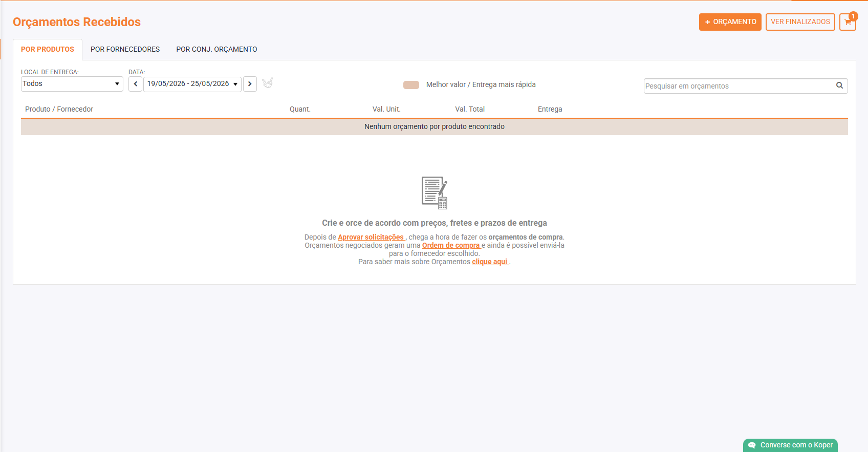Click the Melhor valor legend swatch
Image resolution: width=868 pixels, height=452 pixels.
pos(411,85)
